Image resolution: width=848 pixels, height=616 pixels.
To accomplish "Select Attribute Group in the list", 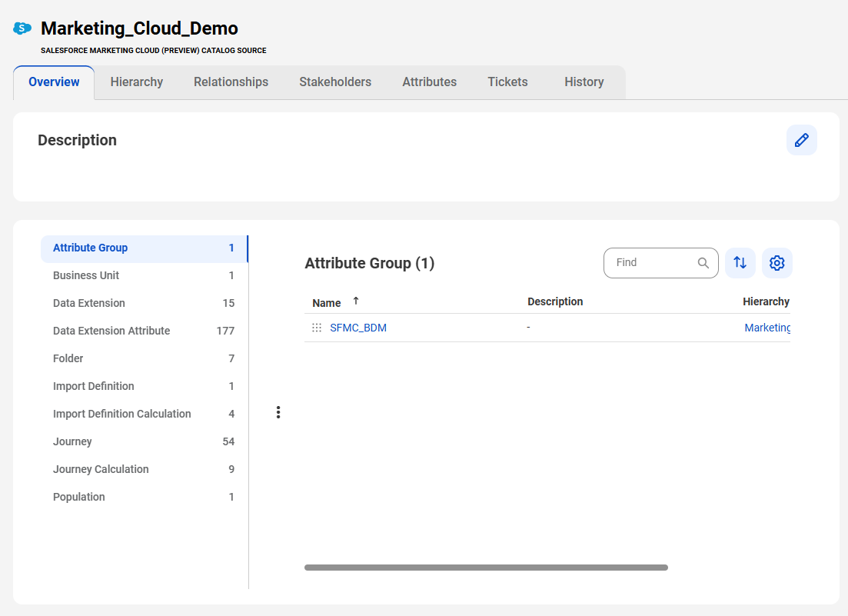I will (144, 248).
